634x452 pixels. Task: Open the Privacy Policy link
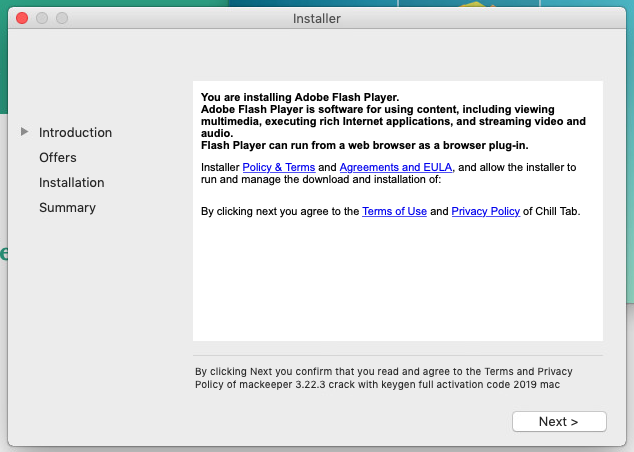[x=486, y=211]
